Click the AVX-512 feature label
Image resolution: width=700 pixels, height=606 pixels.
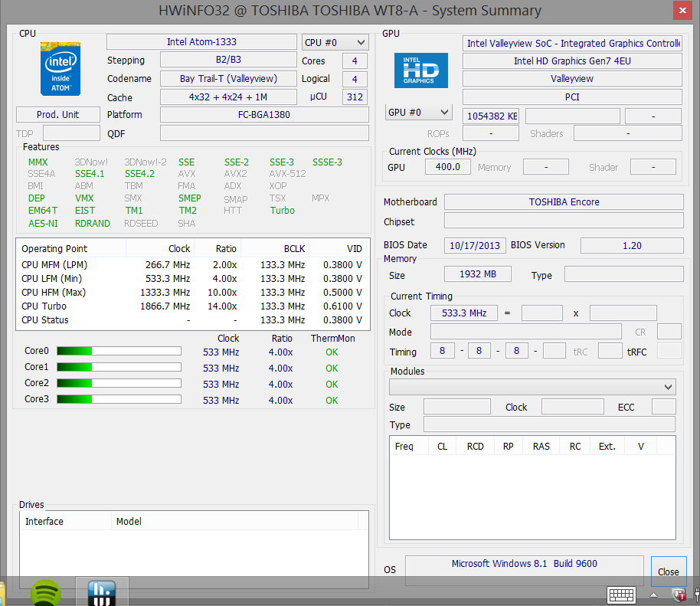(287, 174)
